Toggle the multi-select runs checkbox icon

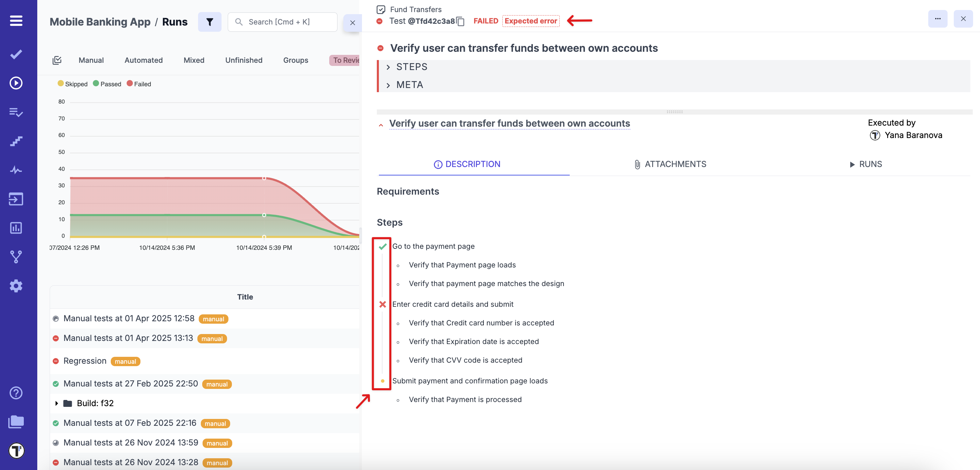point(57,60)
